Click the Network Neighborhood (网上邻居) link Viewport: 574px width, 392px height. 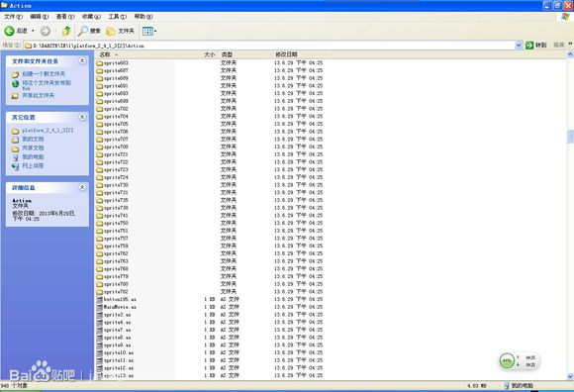33,165
